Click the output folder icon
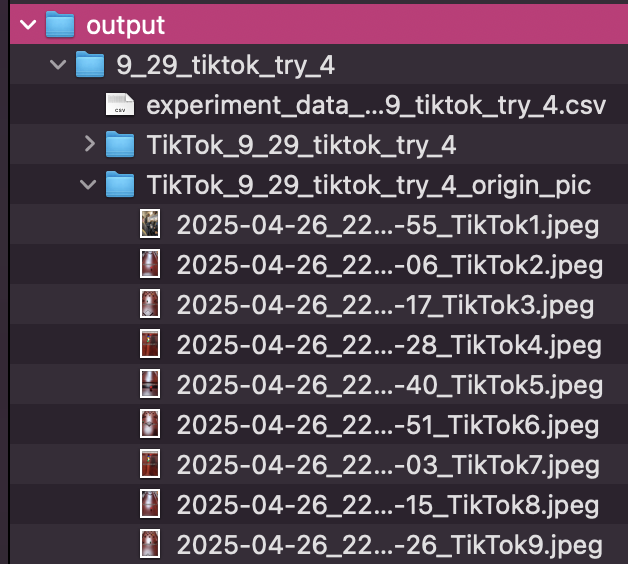Image resolution: width=628 pixels, height=564 pixels. (60, 24)
